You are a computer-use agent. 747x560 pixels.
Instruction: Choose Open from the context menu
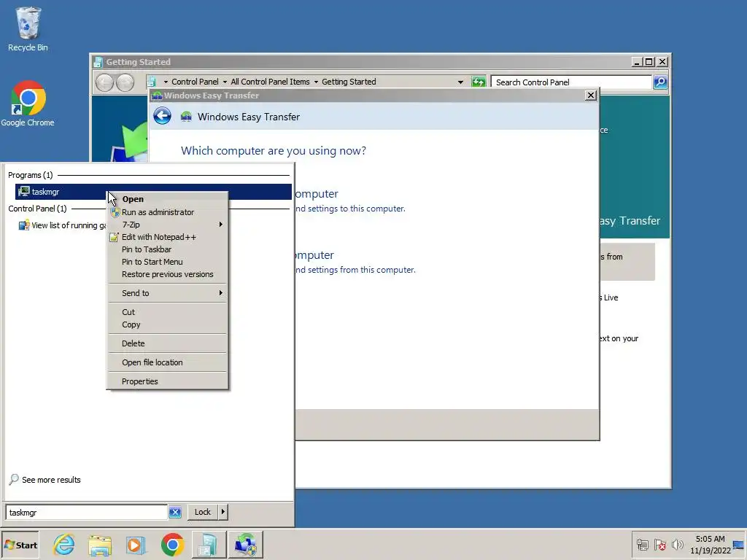pos(167,199)
